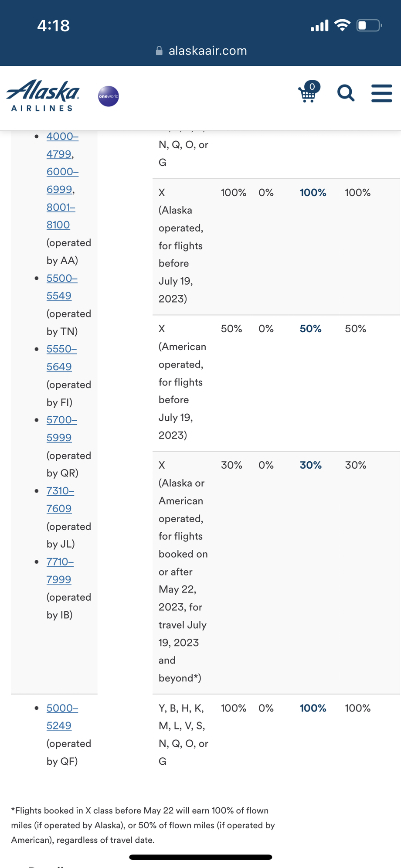Tap the home indicator bar

click(200, 857)
